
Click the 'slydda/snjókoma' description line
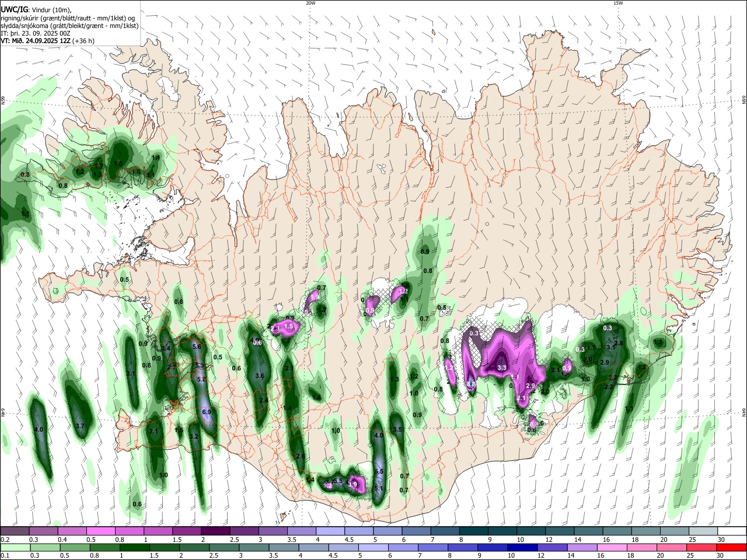pos(69,26)
